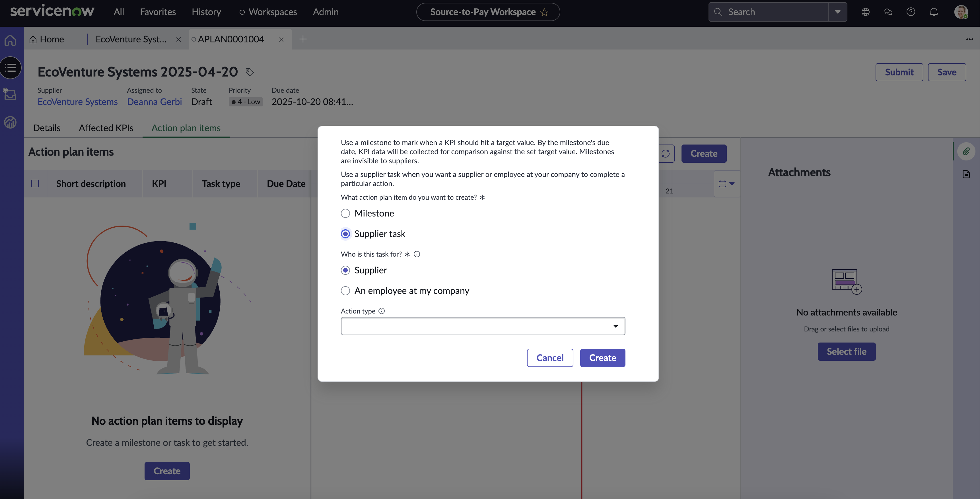Click the 'Who is this task for' info icon

pos(417,254)
